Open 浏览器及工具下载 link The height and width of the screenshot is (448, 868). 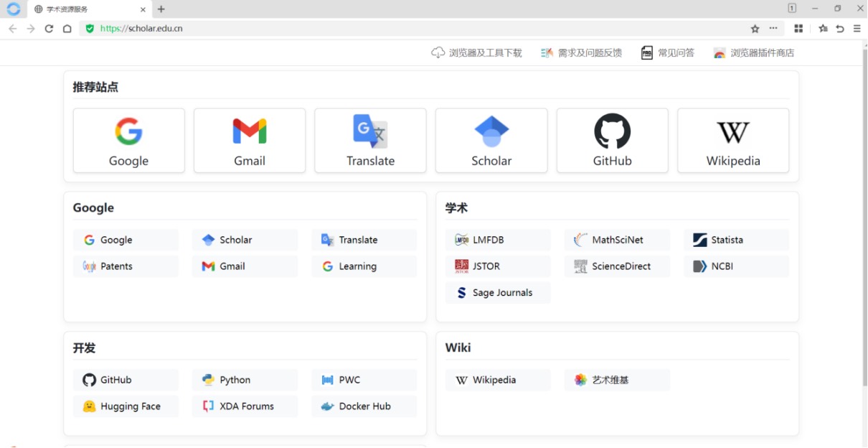[x=476, y=53]
